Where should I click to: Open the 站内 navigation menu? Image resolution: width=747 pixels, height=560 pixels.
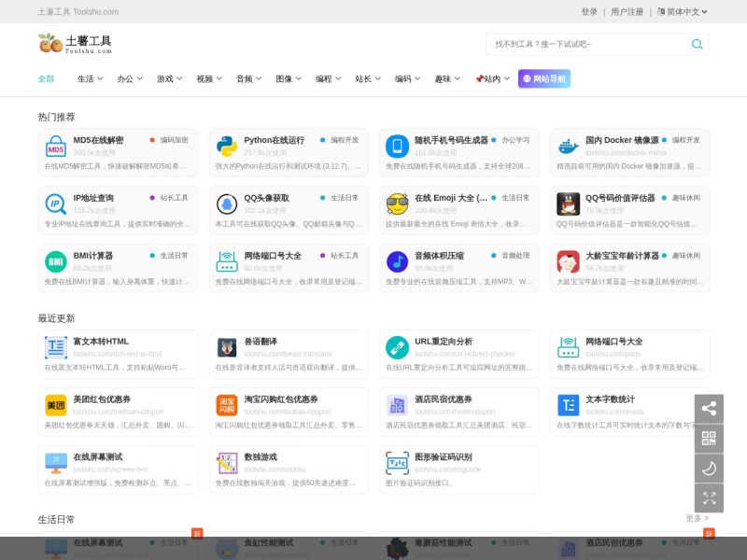492,79
